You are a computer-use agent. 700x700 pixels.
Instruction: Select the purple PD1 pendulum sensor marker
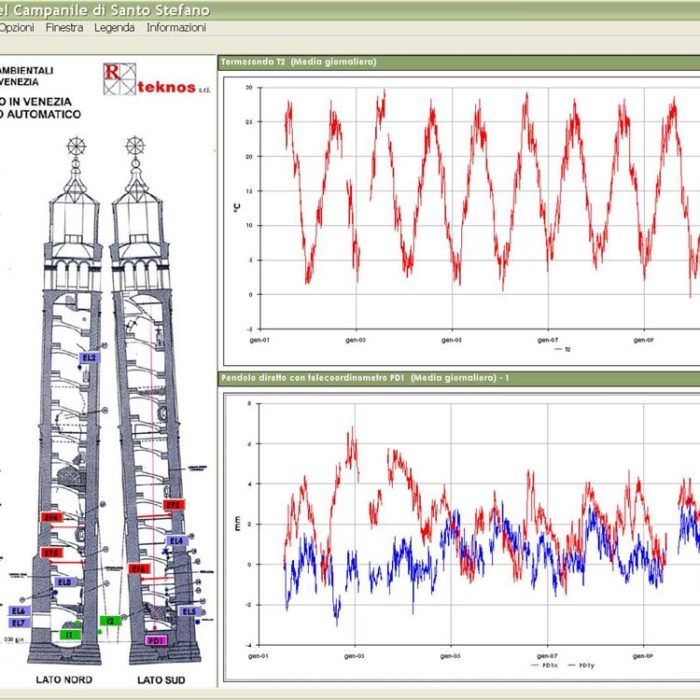(x=156, y=640)
